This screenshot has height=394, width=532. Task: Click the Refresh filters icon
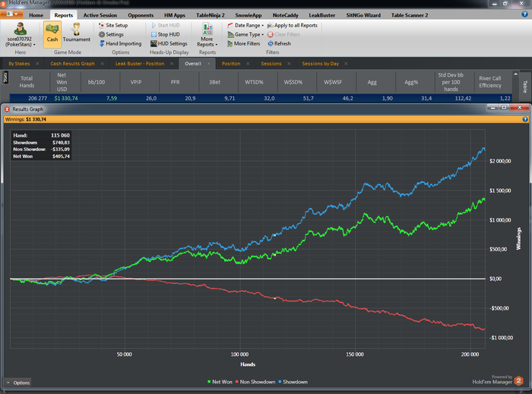click(271, 44)
